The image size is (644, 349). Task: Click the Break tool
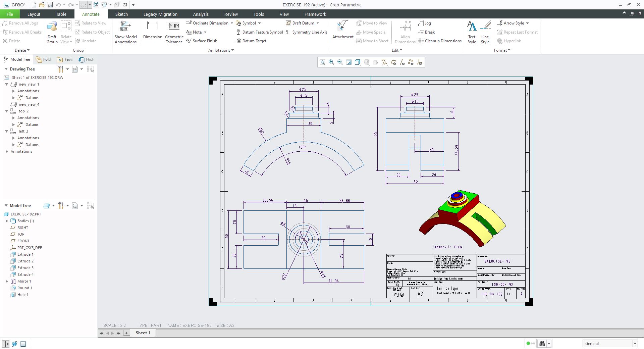427,32
